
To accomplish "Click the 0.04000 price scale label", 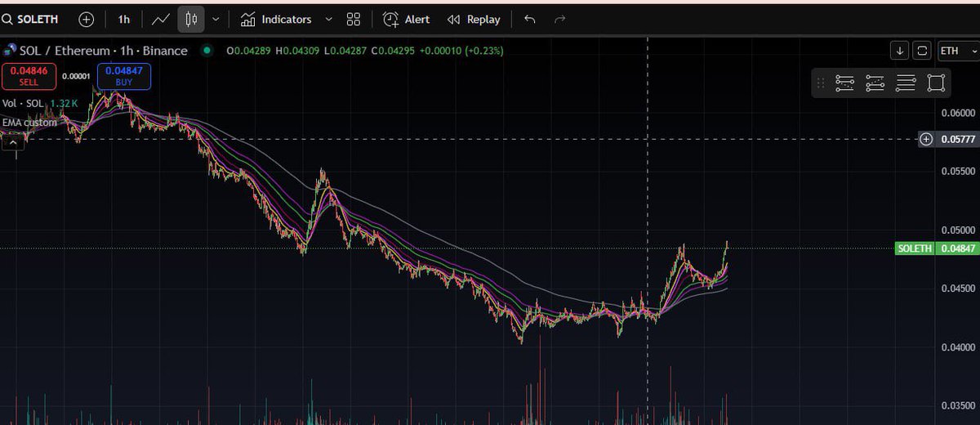I will [957, 347].
